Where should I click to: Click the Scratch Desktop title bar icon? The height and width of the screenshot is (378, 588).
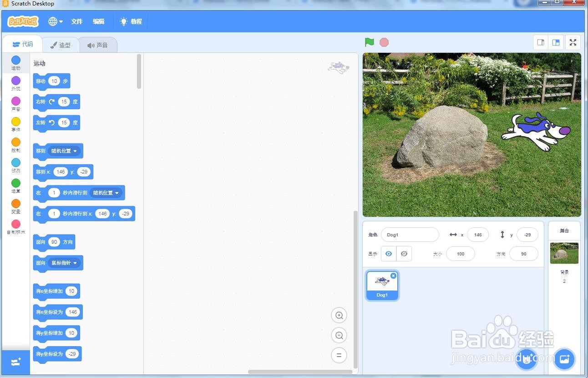pos(5,4)
